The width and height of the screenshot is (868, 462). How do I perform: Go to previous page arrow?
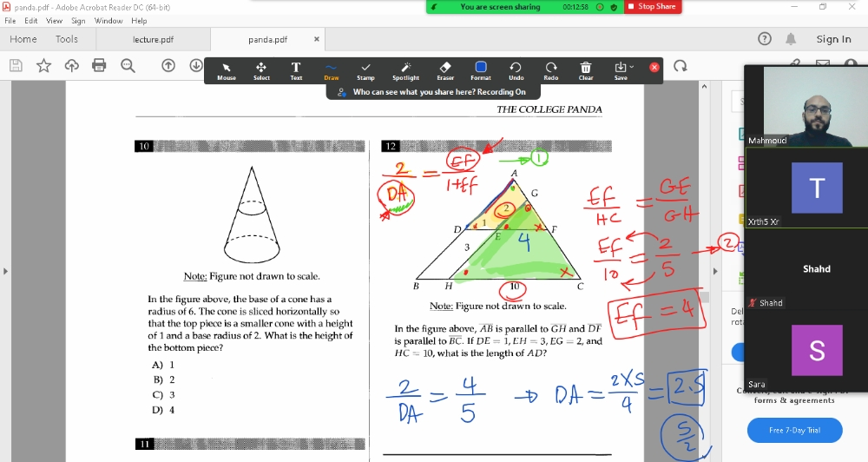point(168,65)
